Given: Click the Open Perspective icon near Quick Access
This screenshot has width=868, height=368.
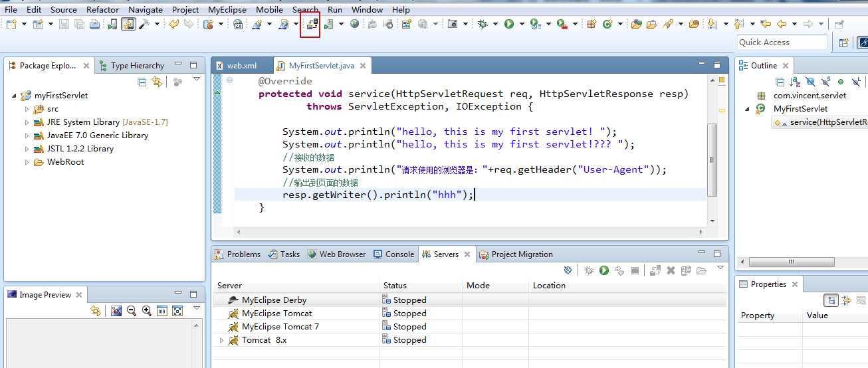Looking at the screenshot, I should (x=843, y=43).
